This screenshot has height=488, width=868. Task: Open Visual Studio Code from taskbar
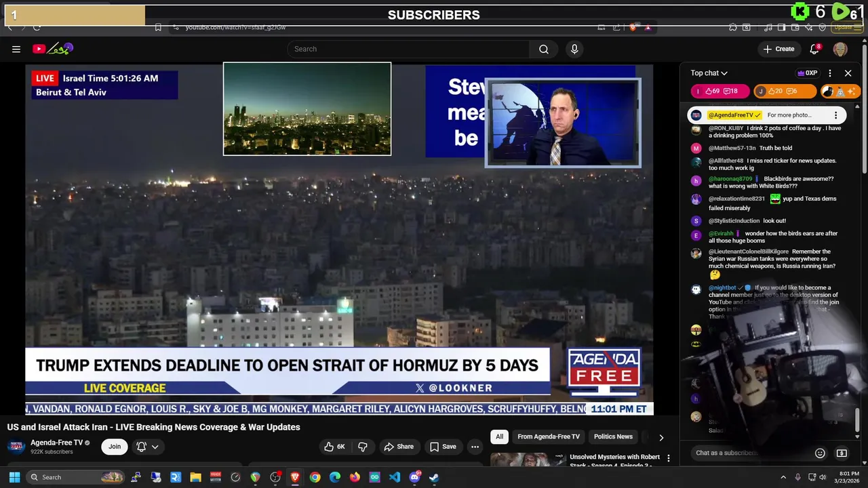[395, 477]
